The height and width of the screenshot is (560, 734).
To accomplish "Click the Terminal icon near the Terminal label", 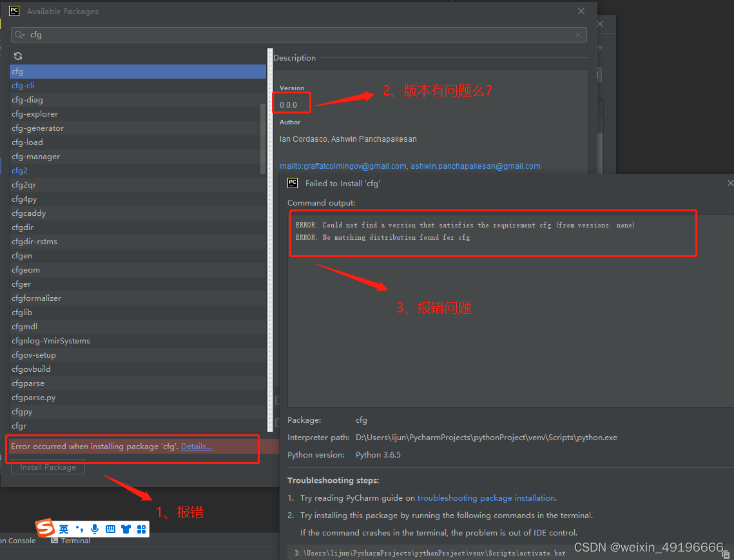I will pyautogui.click(x=54, y=541).
